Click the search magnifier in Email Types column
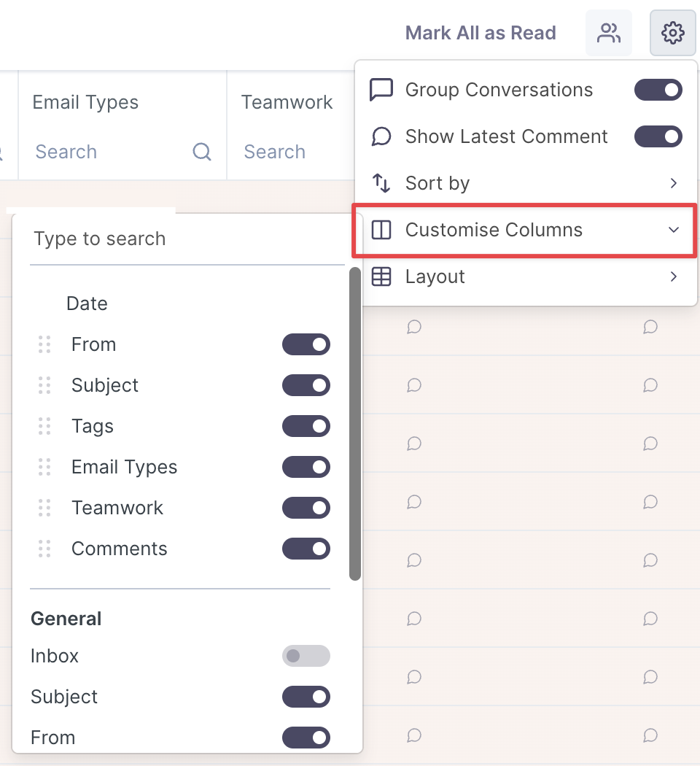Viewport: 700px width, 766px height. pyautogui.click(x=202, y=152)
